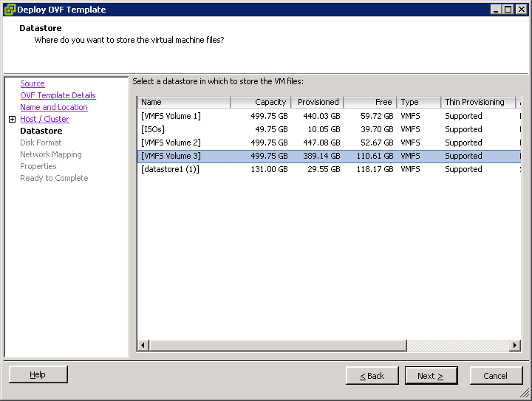Select the [VMFS Volume 3] datastore row
The image size is (532, 401).
pos(329,156)
